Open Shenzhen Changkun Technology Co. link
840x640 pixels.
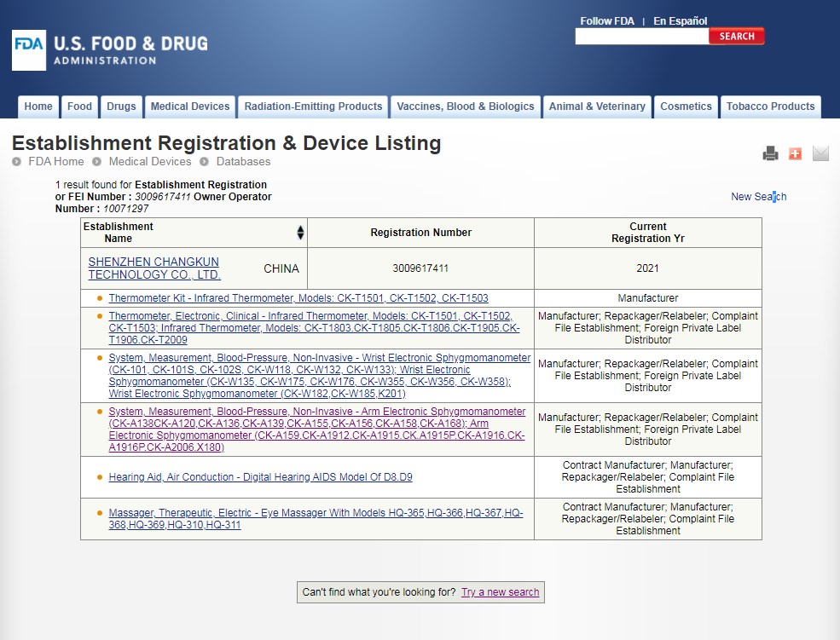click(154, 268)
